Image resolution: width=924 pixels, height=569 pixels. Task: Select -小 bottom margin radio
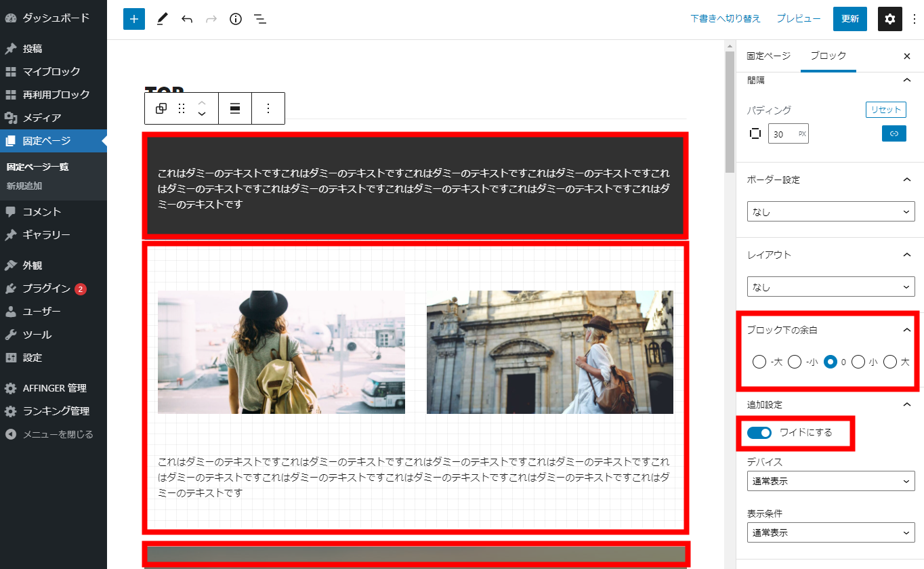795,362
